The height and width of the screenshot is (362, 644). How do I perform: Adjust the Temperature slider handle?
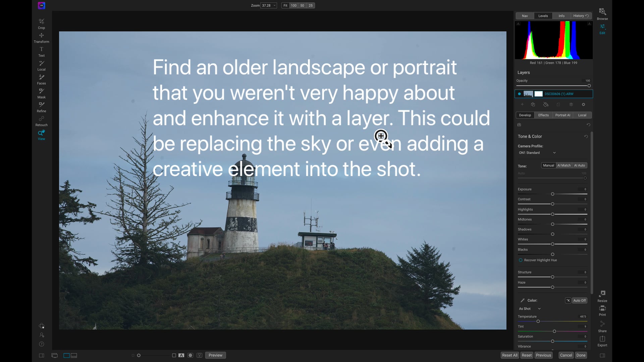tap(538, 321)
